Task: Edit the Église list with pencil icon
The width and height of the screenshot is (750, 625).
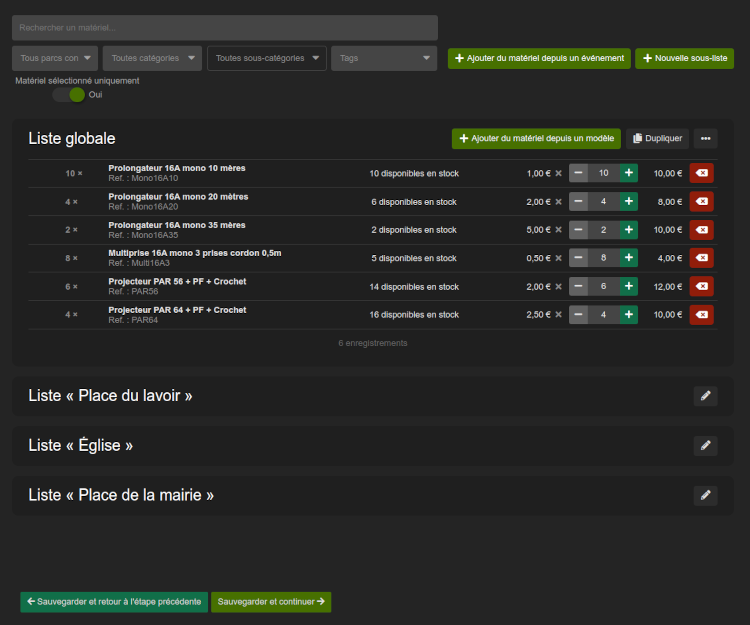Action: click(x=705, y=445)
